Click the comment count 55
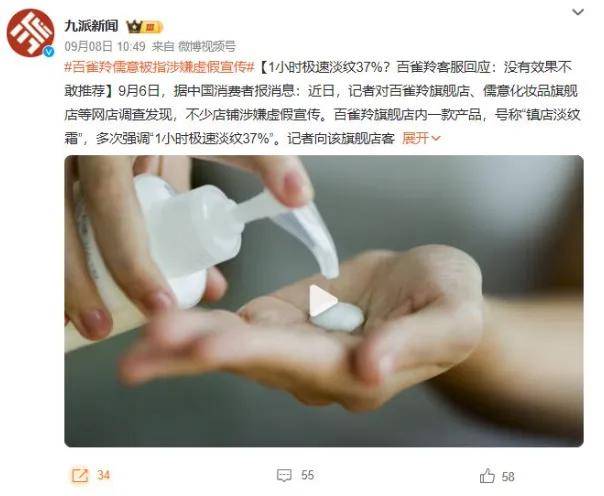This screenshot has width=604, height=496. pyautogui.click(x=307, y=475)
